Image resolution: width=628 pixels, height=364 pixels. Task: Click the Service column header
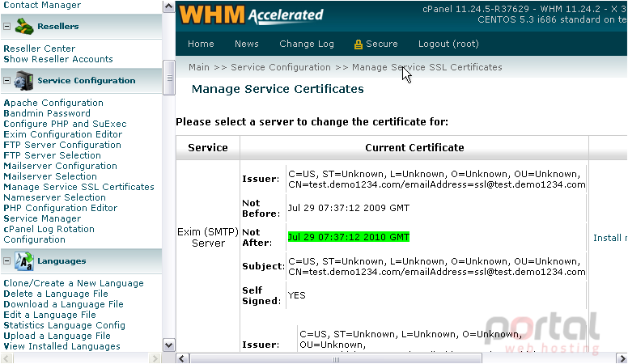coord(208,148)
